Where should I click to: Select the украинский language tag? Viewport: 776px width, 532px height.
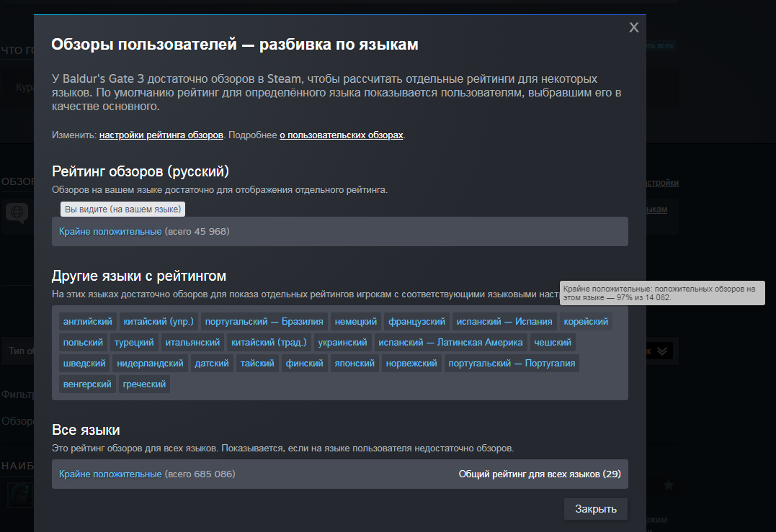click(343, 342)
